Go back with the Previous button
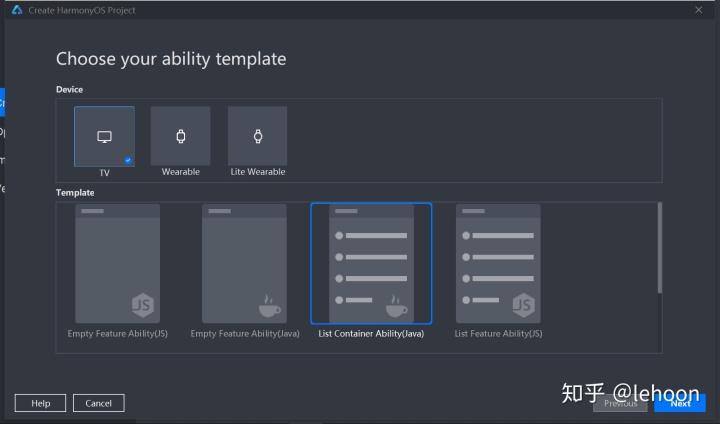The width and height of the screenshot is (720, 424). 620,403
